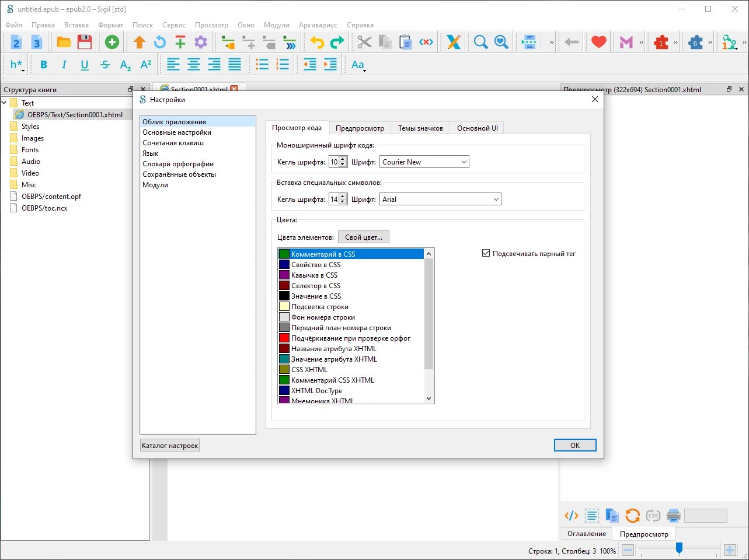749x560 pixels.
Task: Click the Bulleted list icon
Action: [262, 65]
